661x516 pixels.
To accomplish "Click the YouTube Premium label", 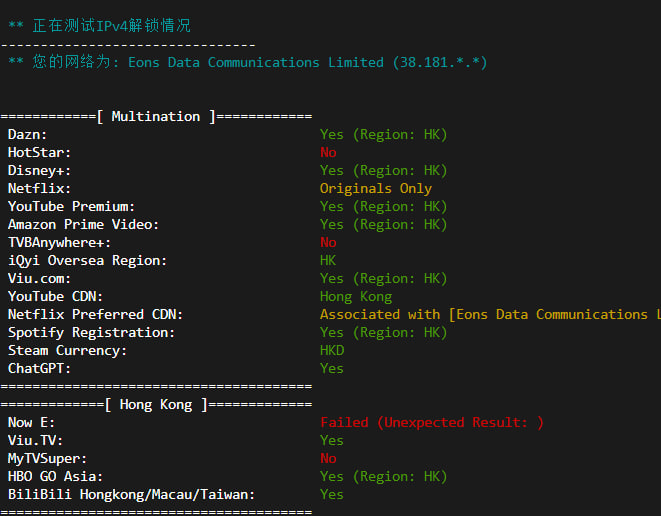I will 72,207.
